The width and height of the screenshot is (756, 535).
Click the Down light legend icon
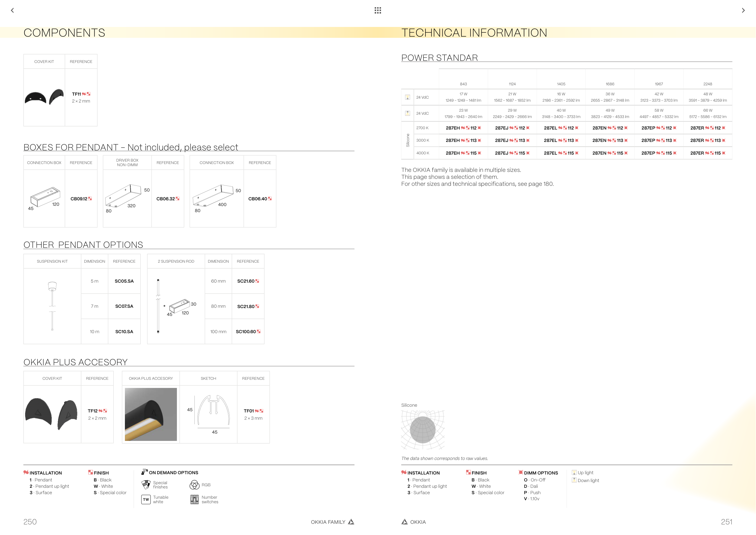point(574,480)
